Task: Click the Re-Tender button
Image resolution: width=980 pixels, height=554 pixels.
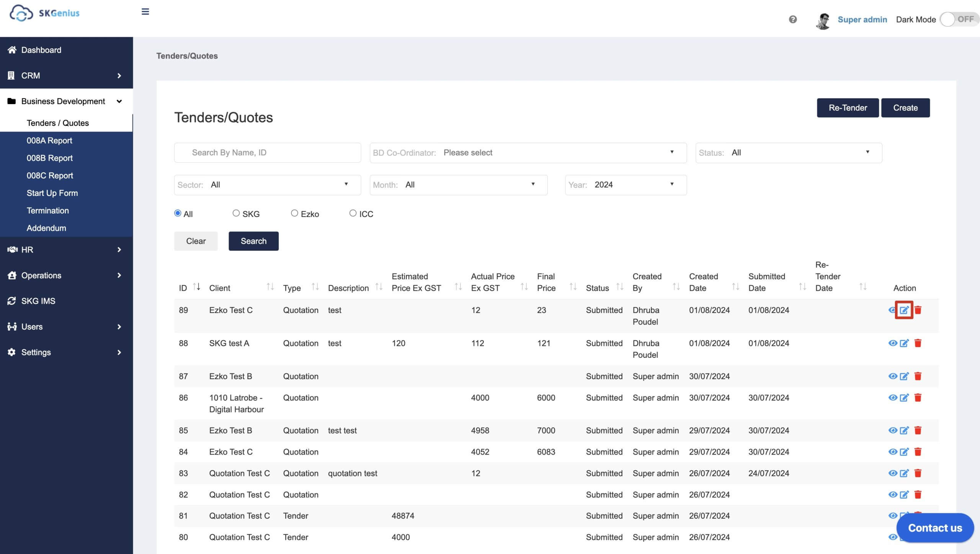Action: pyautogui.click(x=848, y=108)
